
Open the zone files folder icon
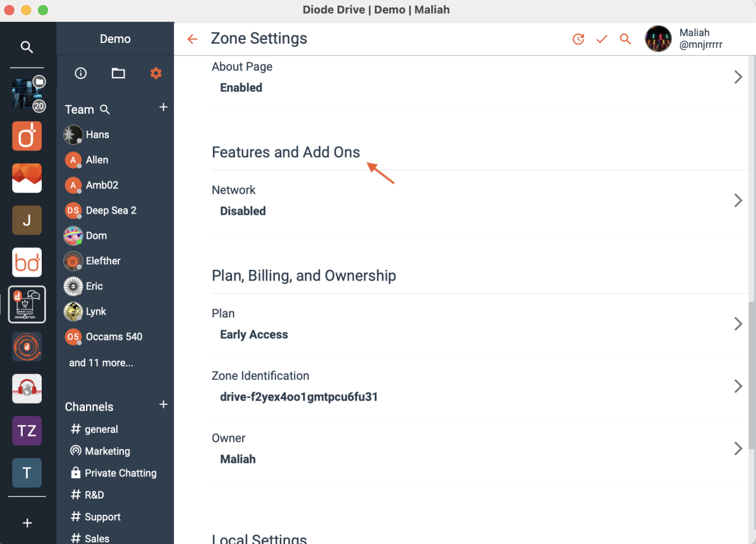point(118,73)
